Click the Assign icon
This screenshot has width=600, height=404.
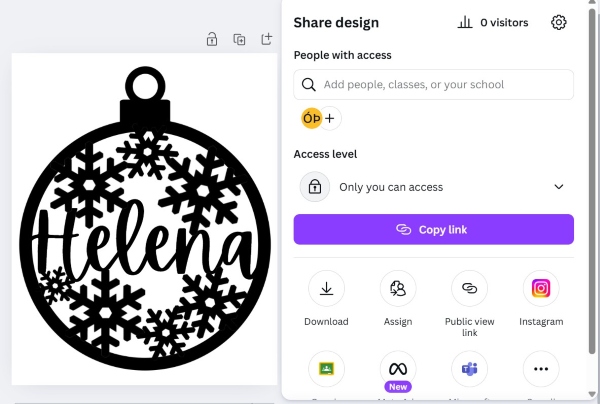(x=398, y=289)
